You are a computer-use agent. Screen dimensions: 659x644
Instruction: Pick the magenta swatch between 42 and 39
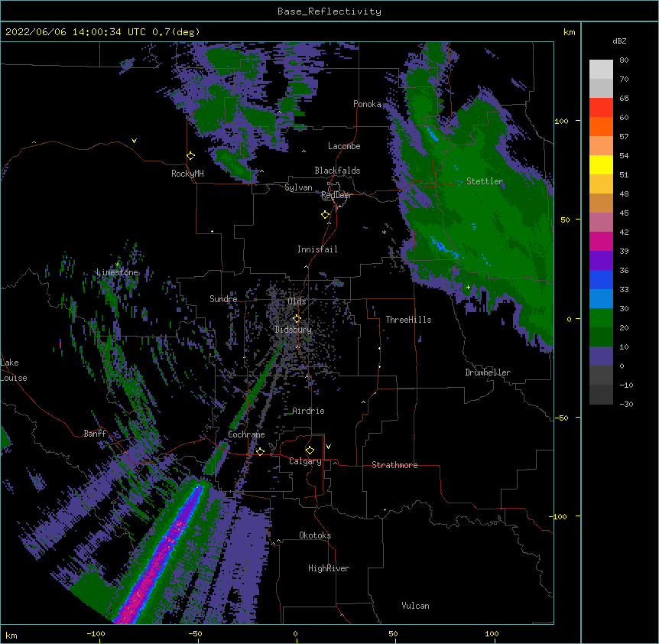click(601, 241)
